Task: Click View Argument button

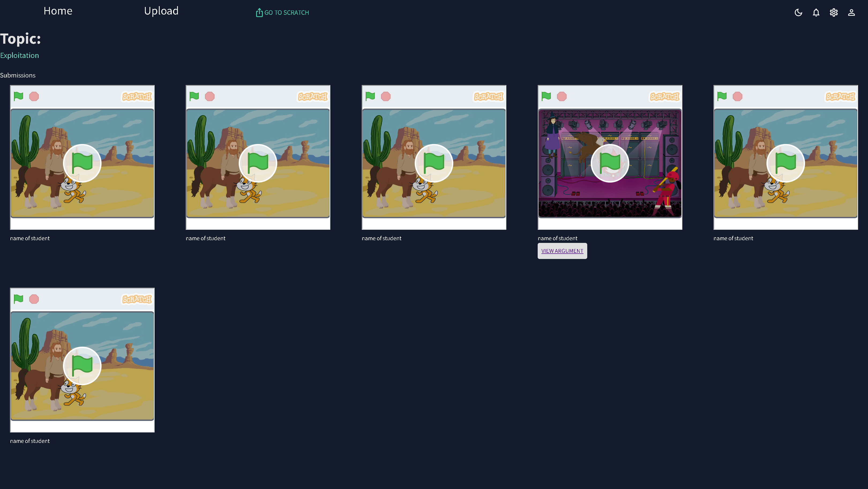Action: [562, 251]
